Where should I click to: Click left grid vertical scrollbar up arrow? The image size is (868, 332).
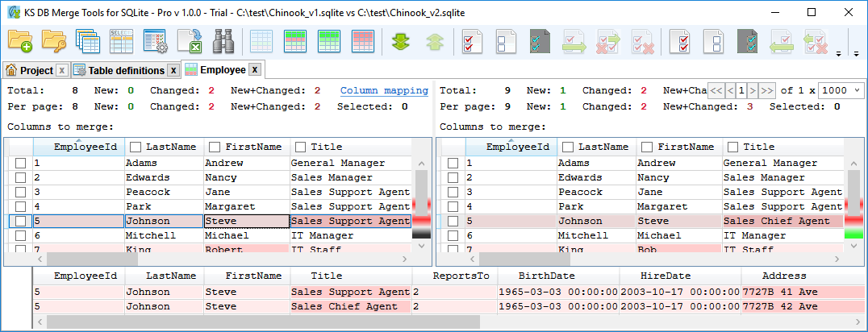tap(421, 164)
